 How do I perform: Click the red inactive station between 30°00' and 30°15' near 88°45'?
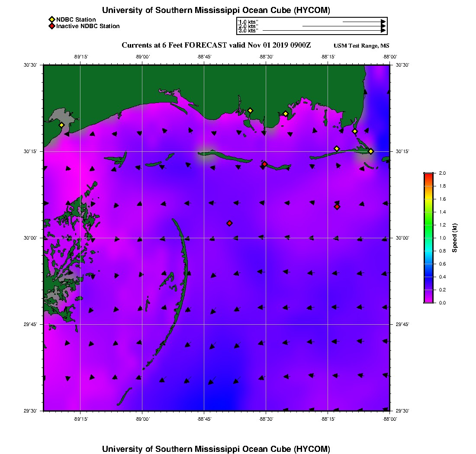coord(229,223)
